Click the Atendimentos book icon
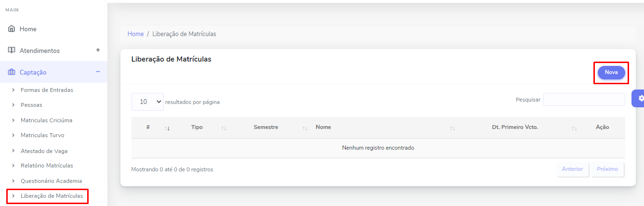Viewport: 644px width, 206px height. pyautogui.click(x=12, y=51)
